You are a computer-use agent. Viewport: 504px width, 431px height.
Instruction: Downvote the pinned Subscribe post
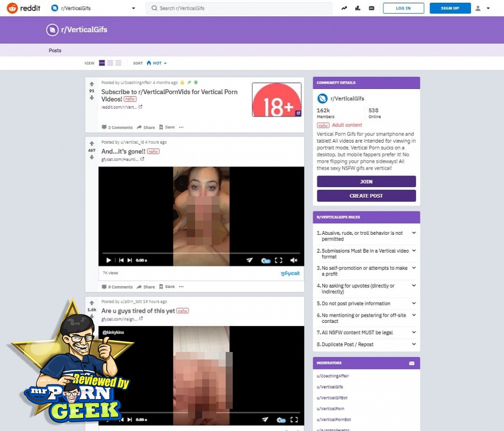(x=92, y=98)
